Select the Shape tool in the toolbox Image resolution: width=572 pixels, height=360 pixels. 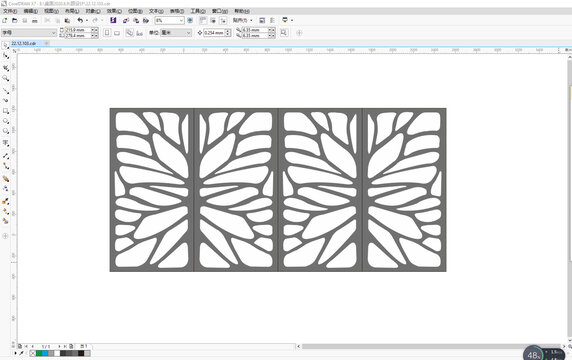coord(5,56)
